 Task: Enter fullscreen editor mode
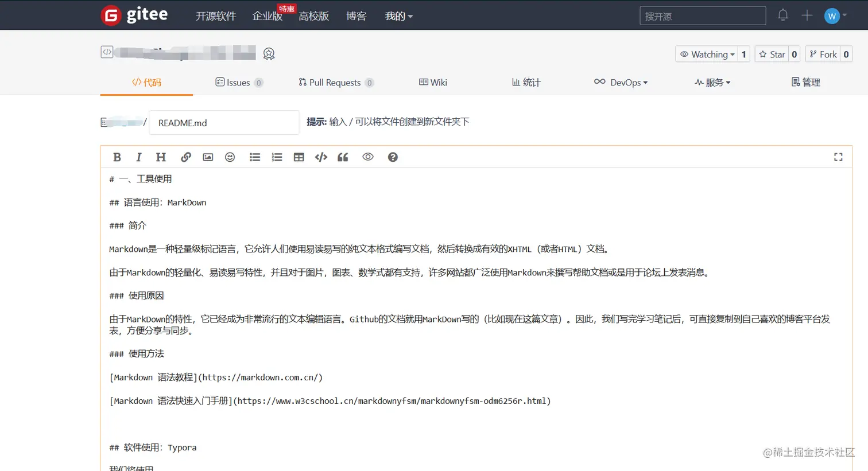pyautogui.click(x=838, y=157)
